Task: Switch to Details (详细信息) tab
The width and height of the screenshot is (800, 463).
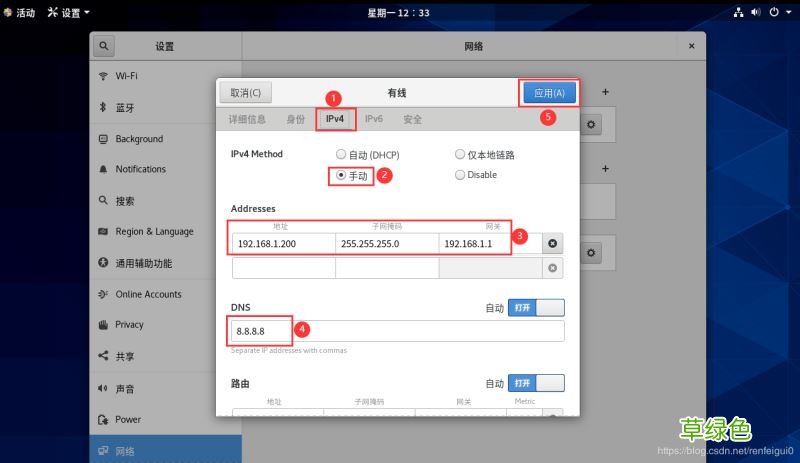Action: [x=247, y=119]
